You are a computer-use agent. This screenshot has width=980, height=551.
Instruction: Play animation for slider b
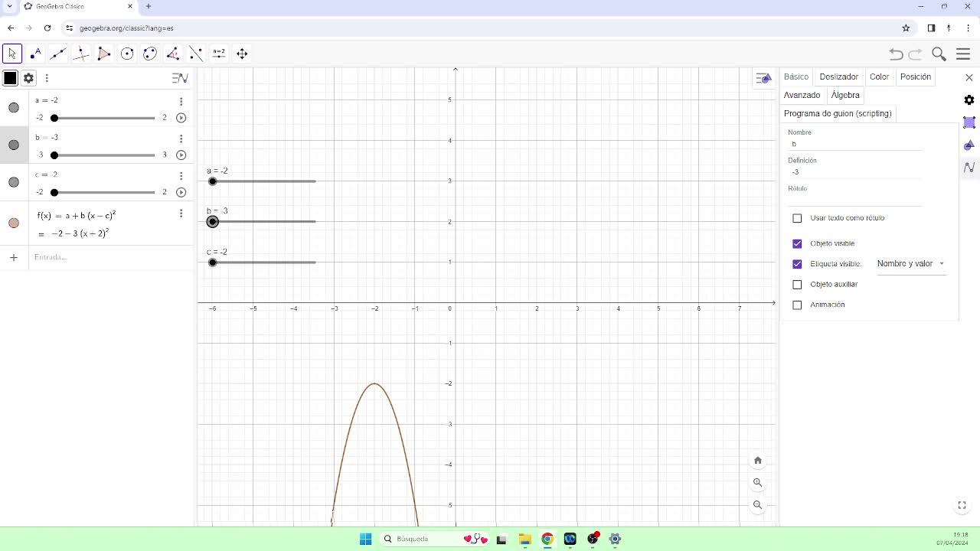(x=181, y=155)
